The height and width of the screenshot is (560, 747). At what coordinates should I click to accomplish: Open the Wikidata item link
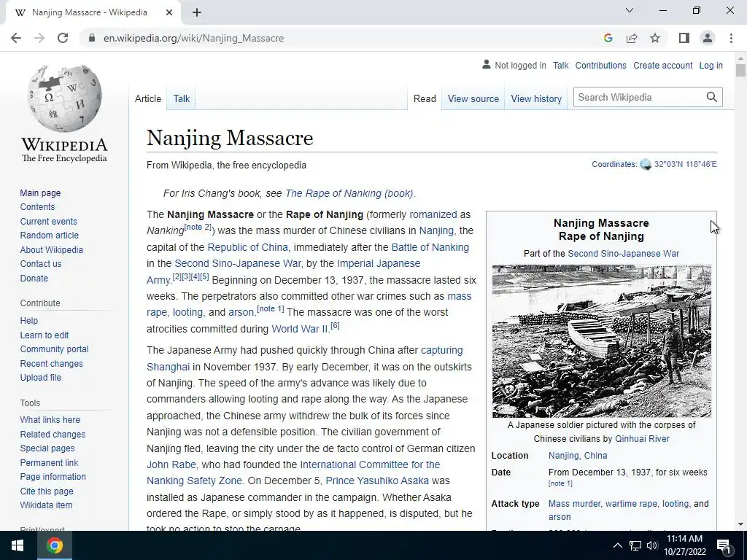click(x=46, y=505)
